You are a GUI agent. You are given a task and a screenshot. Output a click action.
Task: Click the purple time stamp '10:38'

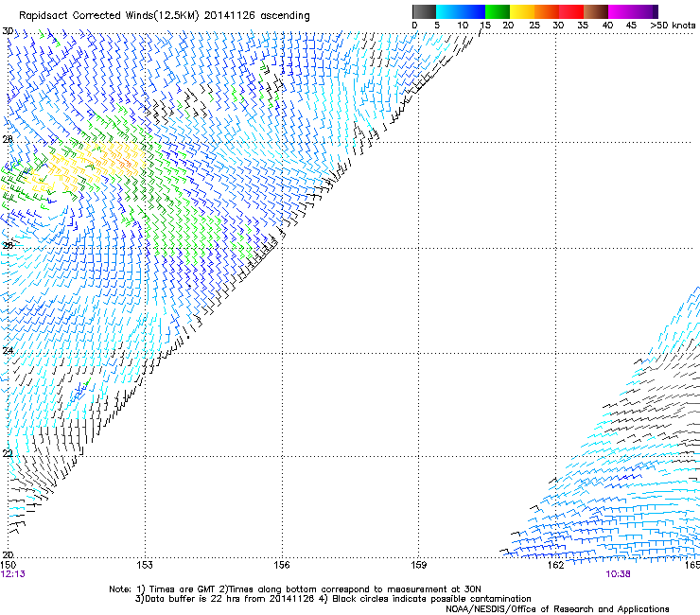click(x=618, y=574)
